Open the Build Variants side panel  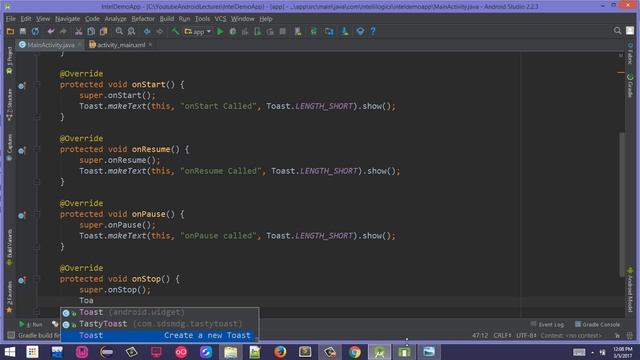[10, 247]
